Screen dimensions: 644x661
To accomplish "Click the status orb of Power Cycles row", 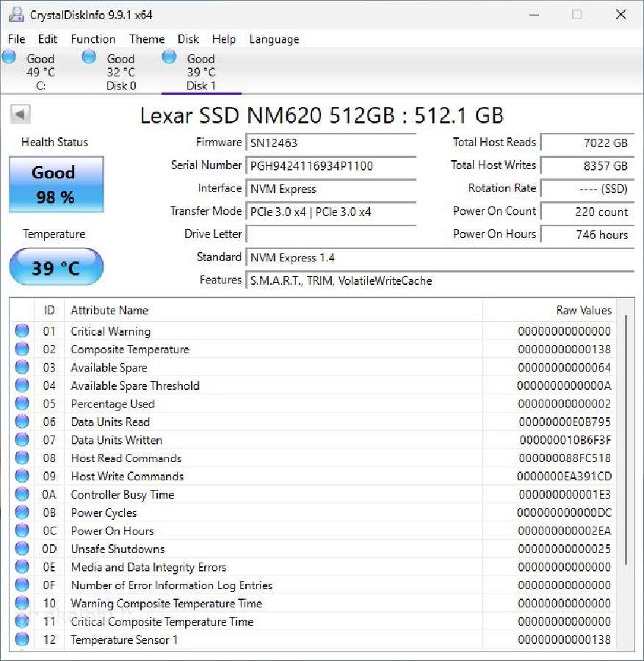I will coord(22,512).
